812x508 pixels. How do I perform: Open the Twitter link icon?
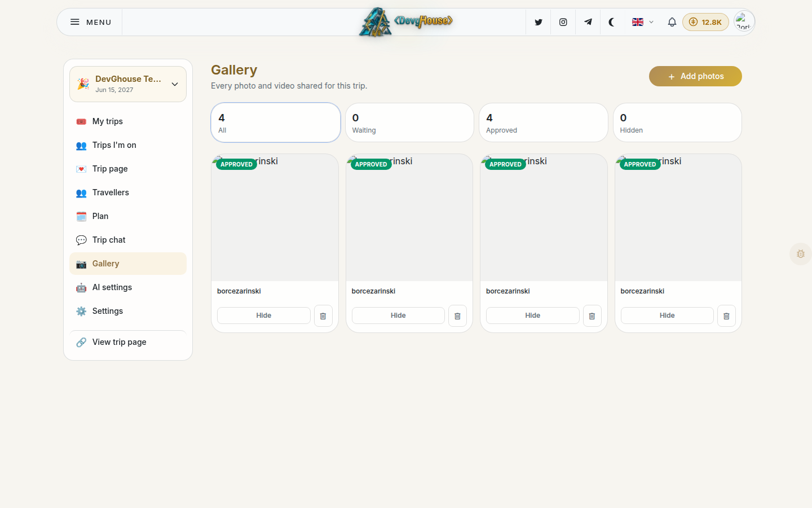pos(539,22)
